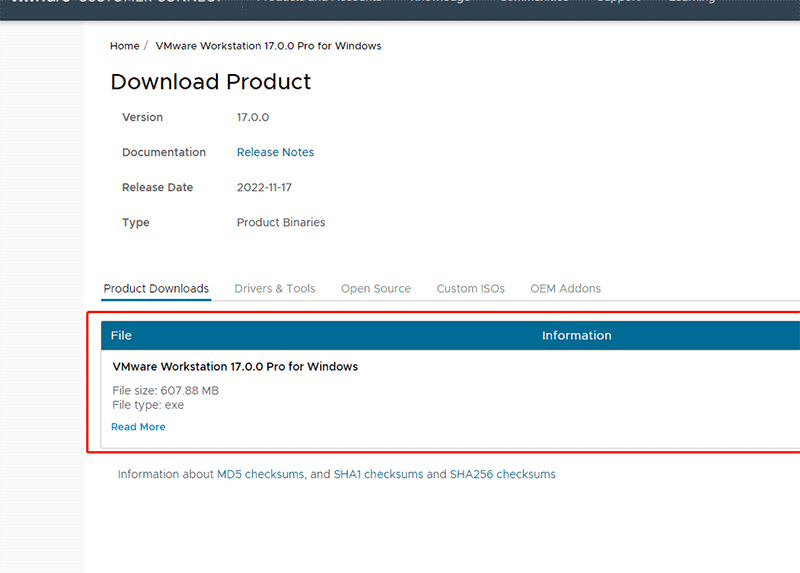Click the VMware Workstation 17.0.0 Pro file title

click(235, 366)
